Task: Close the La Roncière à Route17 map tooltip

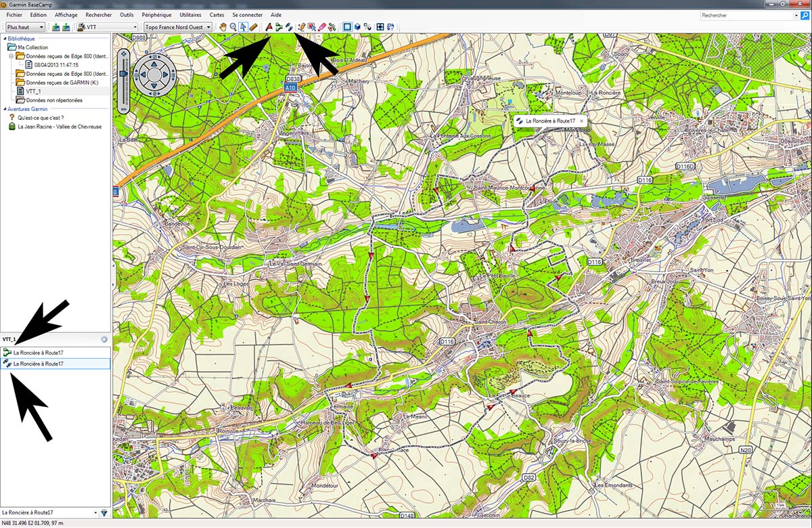Action: coord(581,120)
